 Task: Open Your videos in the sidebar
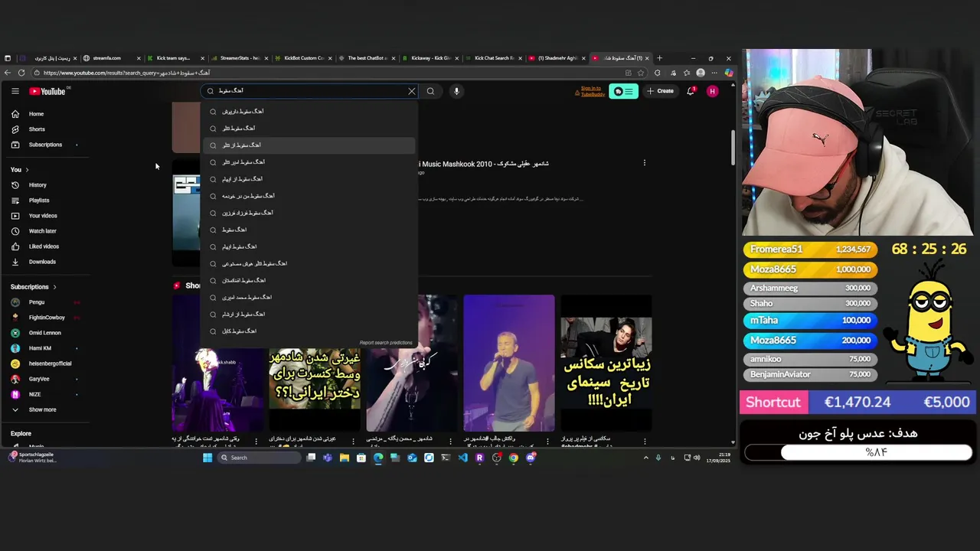pyautogui.click(x=46, y=216)
